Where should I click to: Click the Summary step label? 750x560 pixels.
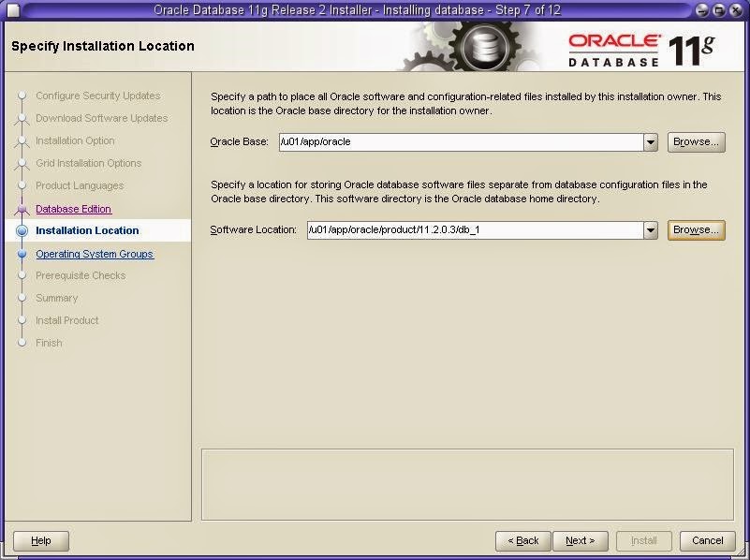56,298
